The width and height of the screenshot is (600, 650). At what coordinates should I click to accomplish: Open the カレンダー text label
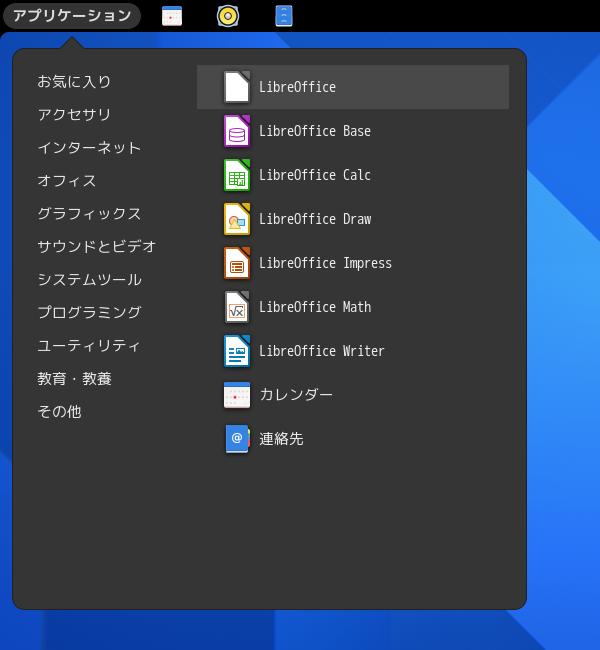click(x=296, y=395)
